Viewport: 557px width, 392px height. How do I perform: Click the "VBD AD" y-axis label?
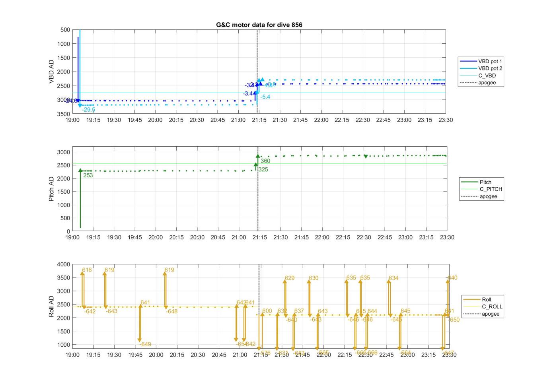coord(51,72)
